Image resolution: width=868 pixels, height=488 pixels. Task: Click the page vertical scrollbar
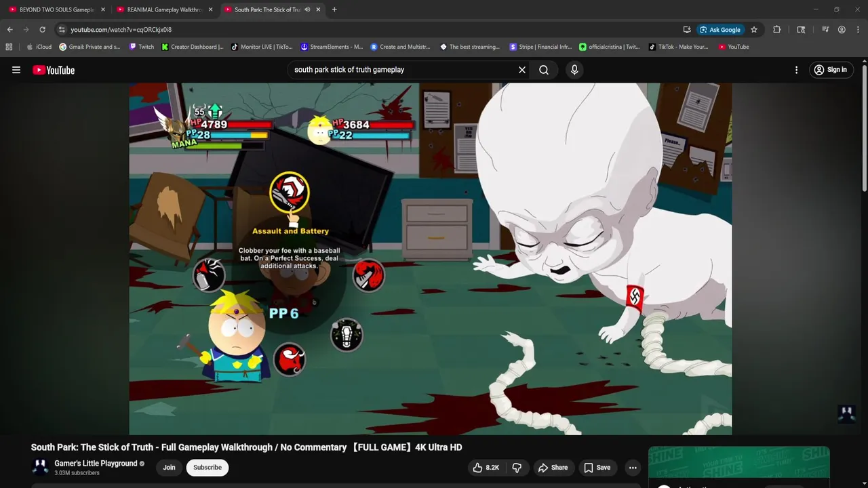(865, 129)
